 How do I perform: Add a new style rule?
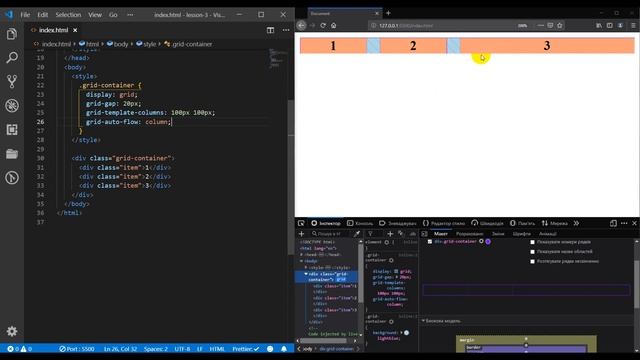(x=390, y=233)
